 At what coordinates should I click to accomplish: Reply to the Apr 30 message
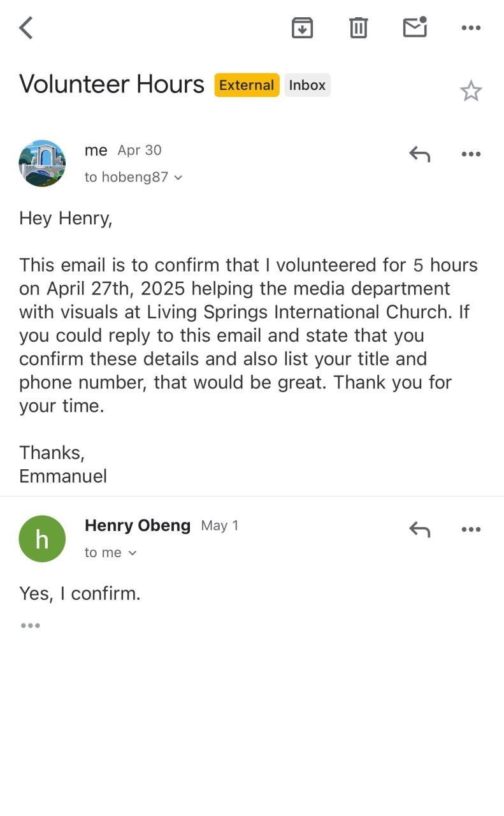point(419,154)
